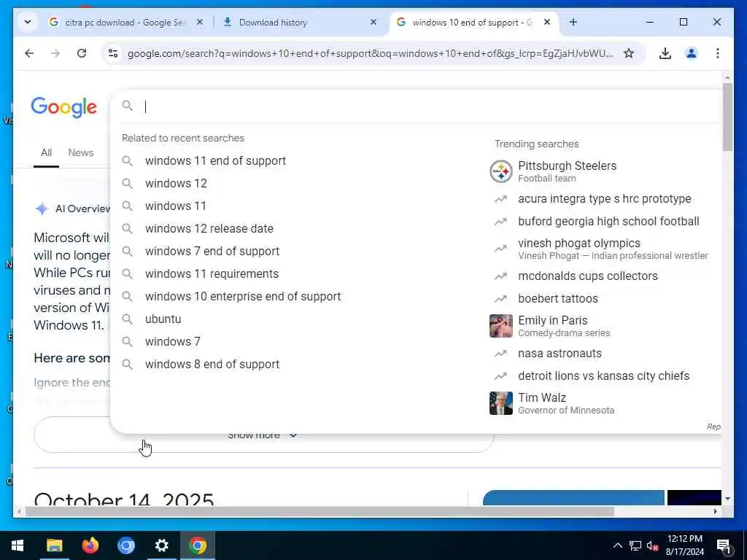Open the Chrome downloads icon

point(665,53)
